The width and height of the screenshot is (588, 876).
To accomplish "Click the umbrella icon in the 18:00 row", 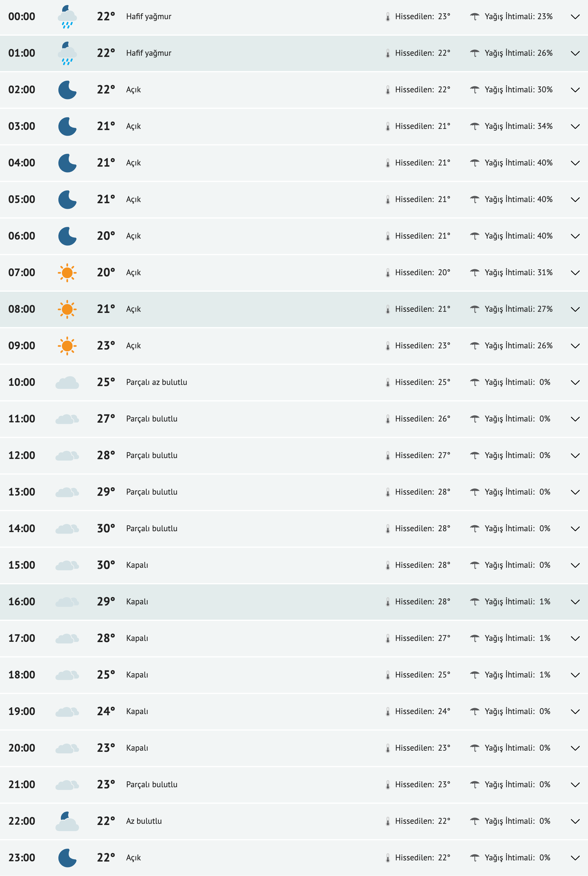I will point(475,675).
